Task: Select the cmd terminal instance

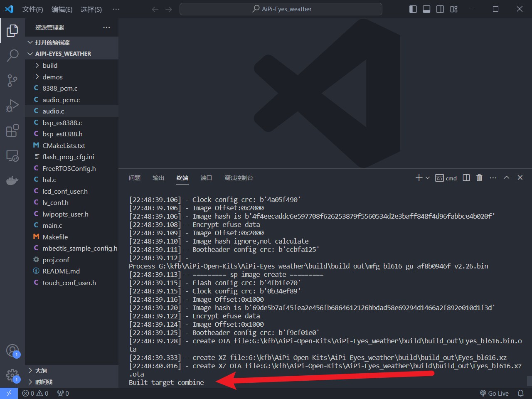Action: (446, 178)
